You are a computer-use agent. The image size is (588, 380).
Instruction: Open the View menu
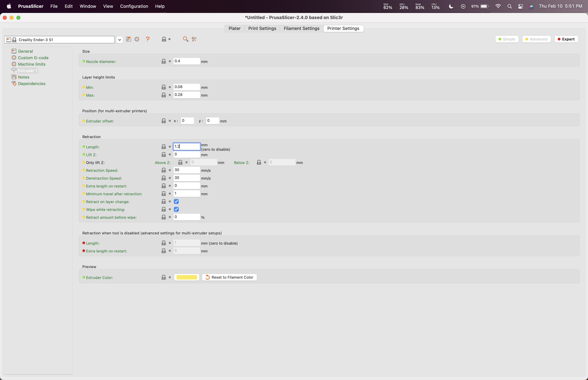tap(108, 6)
